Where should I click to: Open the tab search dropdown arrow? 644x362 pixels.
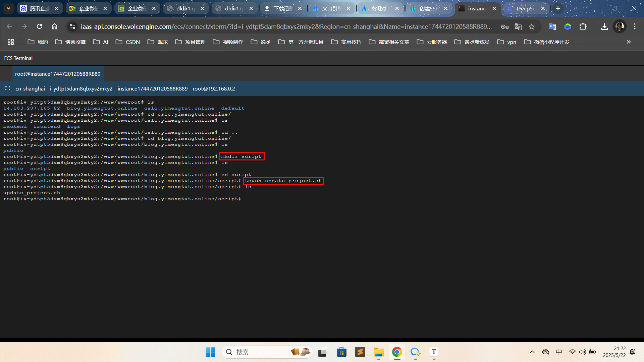(8, 8)
